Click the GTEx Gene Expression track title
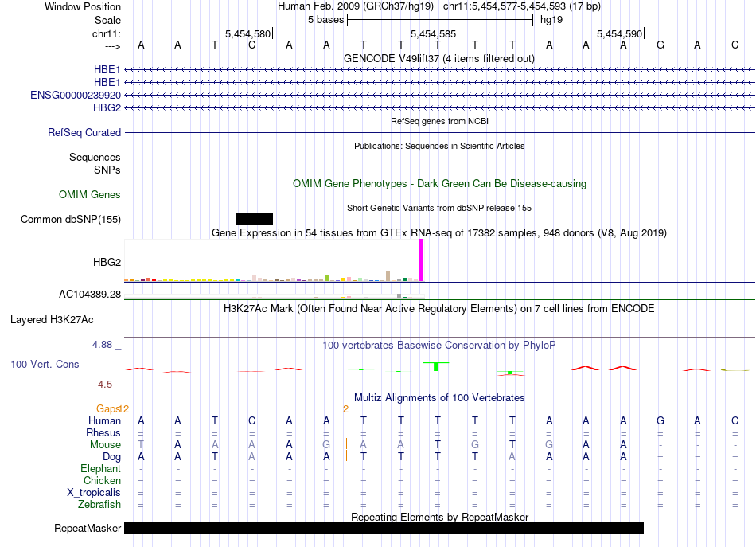Screen dimensions: 756x547 point(439,233)
